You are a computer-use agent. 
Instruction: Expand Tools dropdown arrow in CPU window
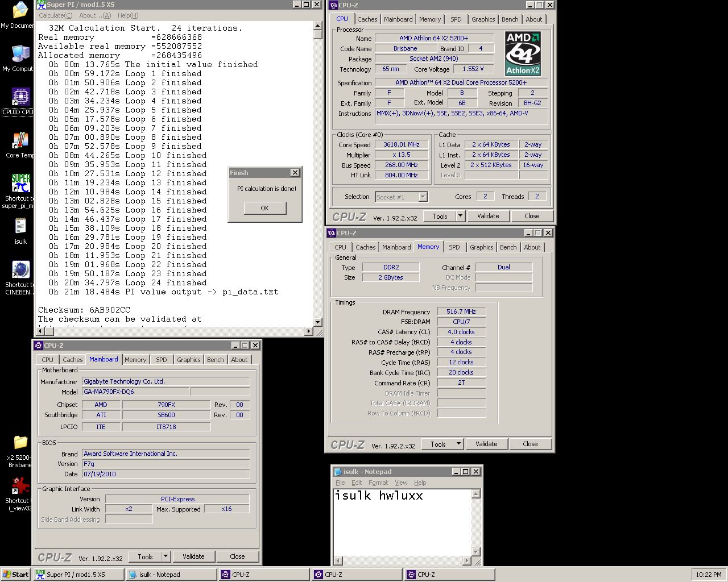(461, 216)
